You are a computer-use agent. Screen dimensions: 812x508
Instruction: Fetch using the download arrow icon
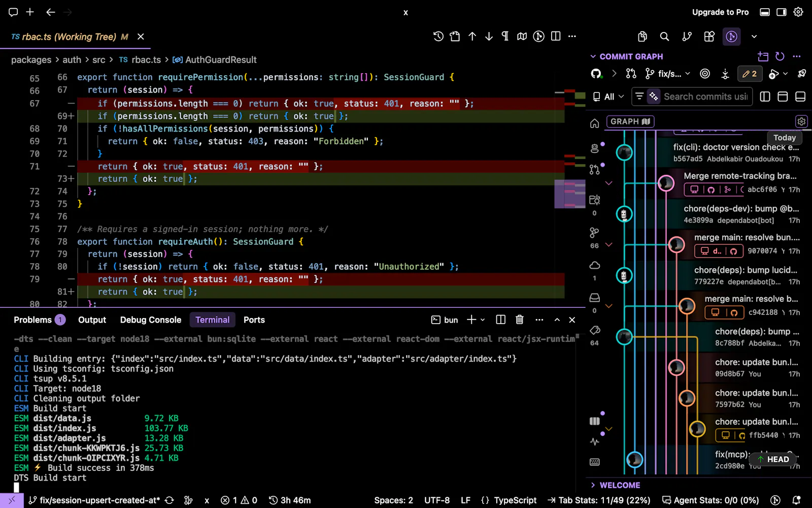[725, 74]
